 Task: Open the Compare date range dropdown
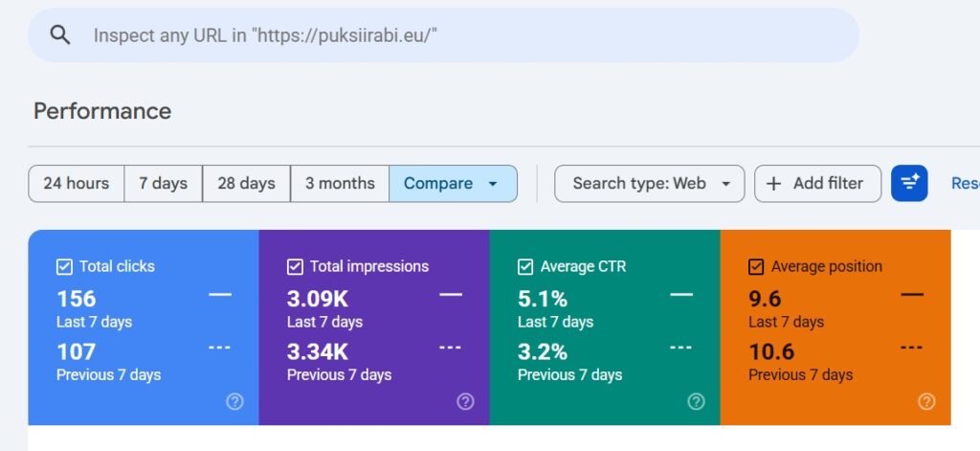pyautogui.click(x=453, y=183)
